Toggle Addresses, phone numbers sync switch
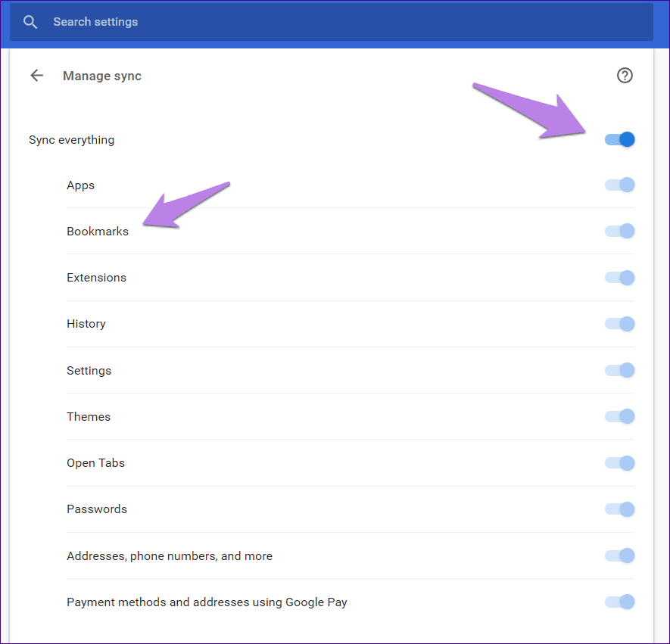 click(x=619, y=555)
